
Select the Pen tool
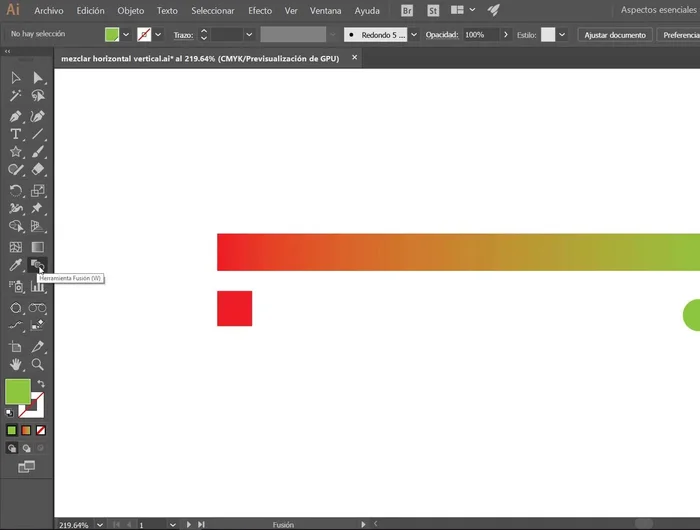[x=16, y=115]
